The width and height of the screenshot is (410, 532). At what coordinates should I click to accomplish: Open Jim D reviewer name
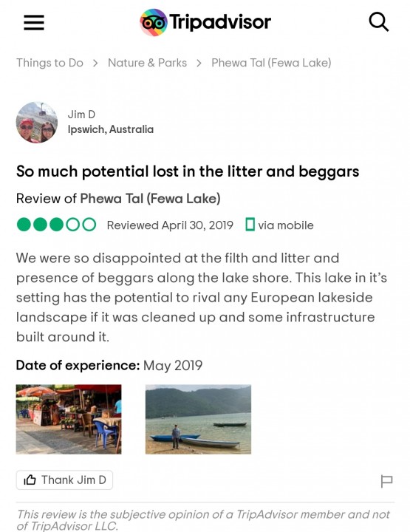[81, 115]
